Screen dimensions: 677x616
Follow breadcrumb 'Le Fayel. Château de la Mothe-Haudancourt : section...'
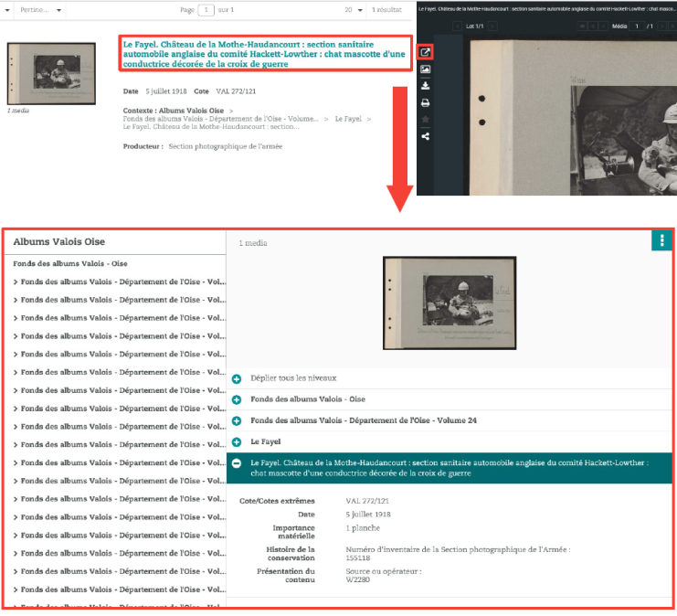pos(211,126)
